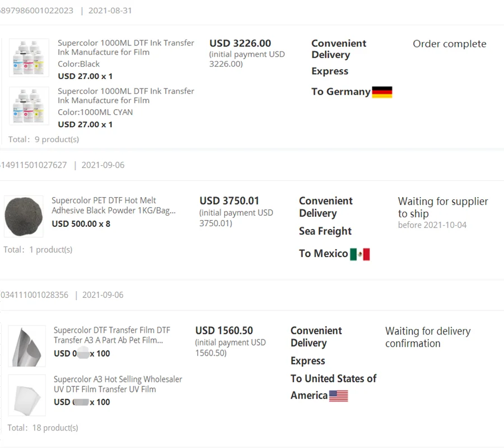Click the USD 3226.00 order total
504x448 pixels.
(240, 44)
